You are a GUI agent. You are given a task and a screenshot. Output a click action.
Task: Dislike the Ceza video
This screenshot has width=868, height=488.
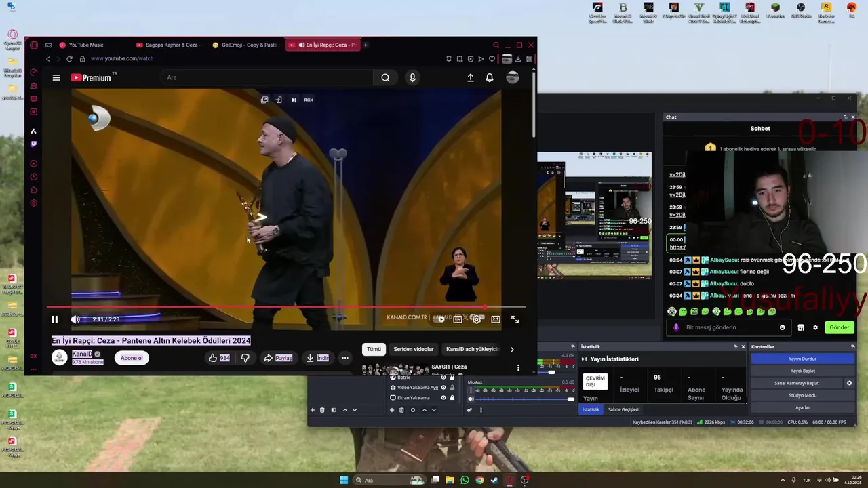point(245,358)
